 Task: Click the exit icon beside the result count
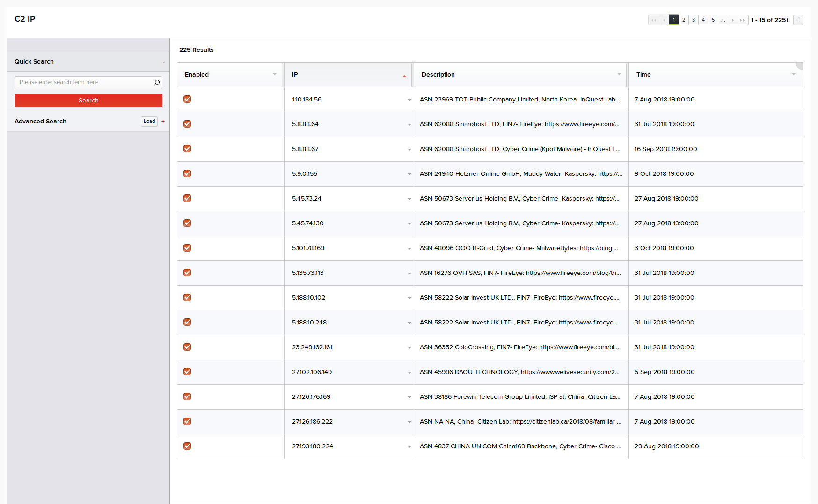click(x=798, y=20)
